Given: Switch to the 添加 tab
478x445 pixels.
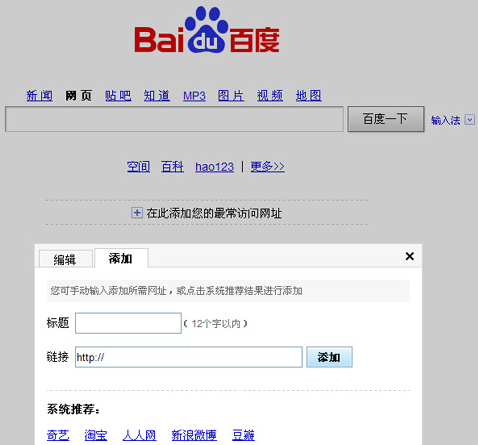Looking at the screenshot, I should tap(121, 258).
